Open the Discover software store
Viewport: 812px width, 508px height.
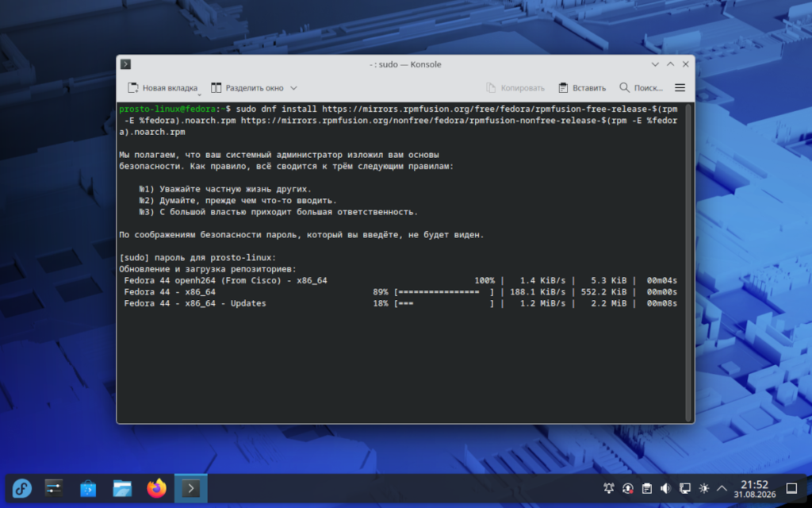click(x=88, y=488)
